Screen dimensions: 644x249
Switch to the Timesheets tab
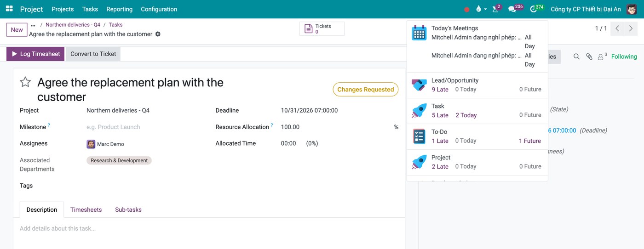pyautogui.click(x=86, y=209)
